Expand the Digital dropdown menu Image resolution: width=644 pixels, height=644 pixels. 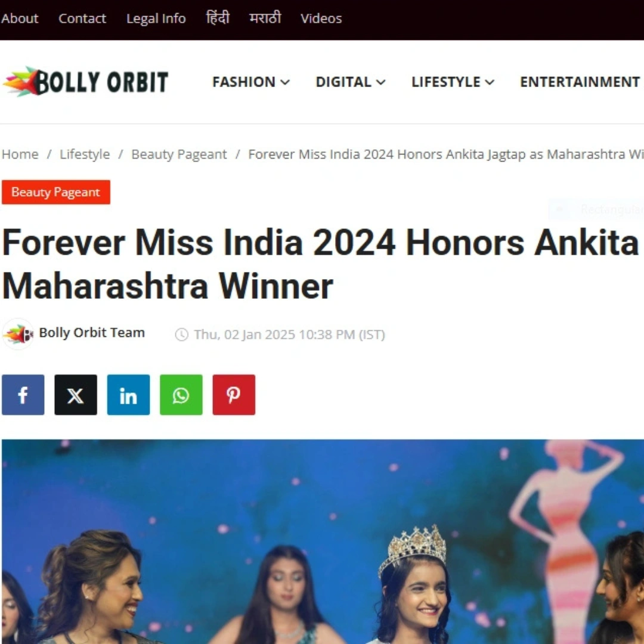point(351,82)
